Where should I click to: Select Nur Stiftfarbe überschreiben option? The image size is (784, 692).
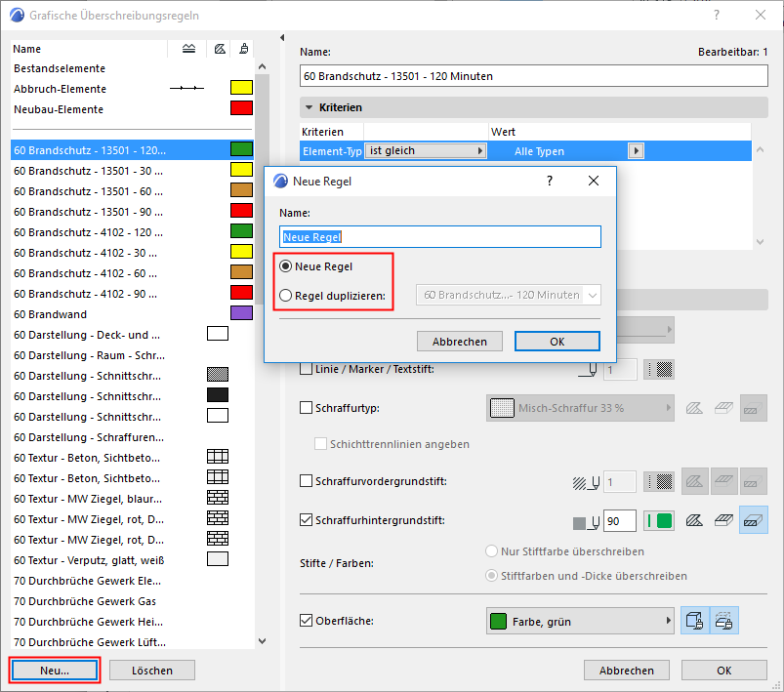492,551
